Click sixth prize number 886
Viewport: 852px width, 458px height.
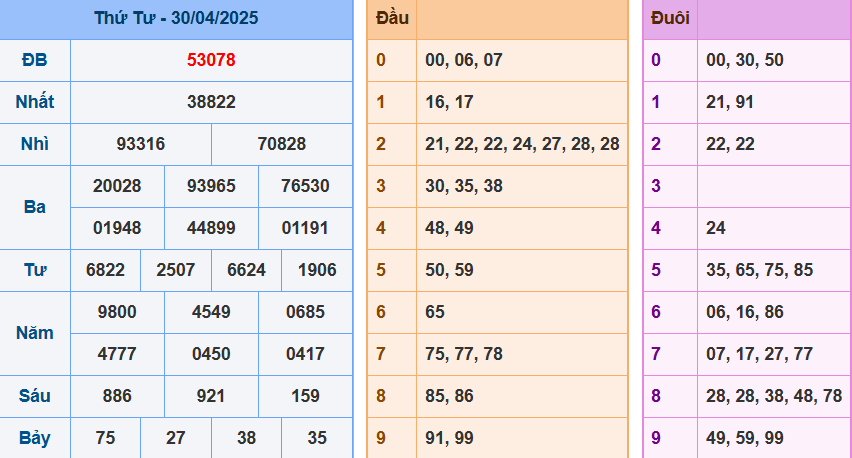(x=117, y=396)
